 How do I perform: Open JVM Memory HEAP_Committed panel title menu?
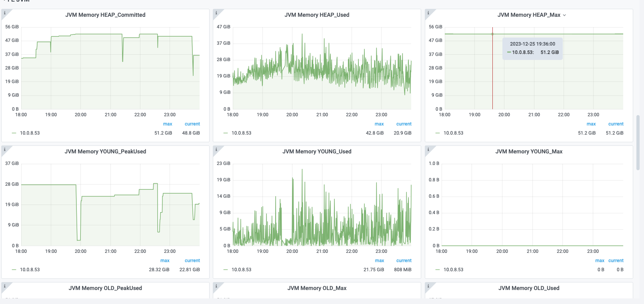coord(105,15)
